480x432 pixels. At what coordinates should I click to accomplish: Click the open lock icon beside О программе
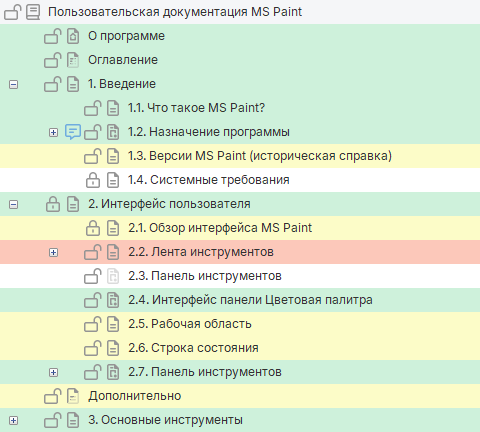[53, 36]
